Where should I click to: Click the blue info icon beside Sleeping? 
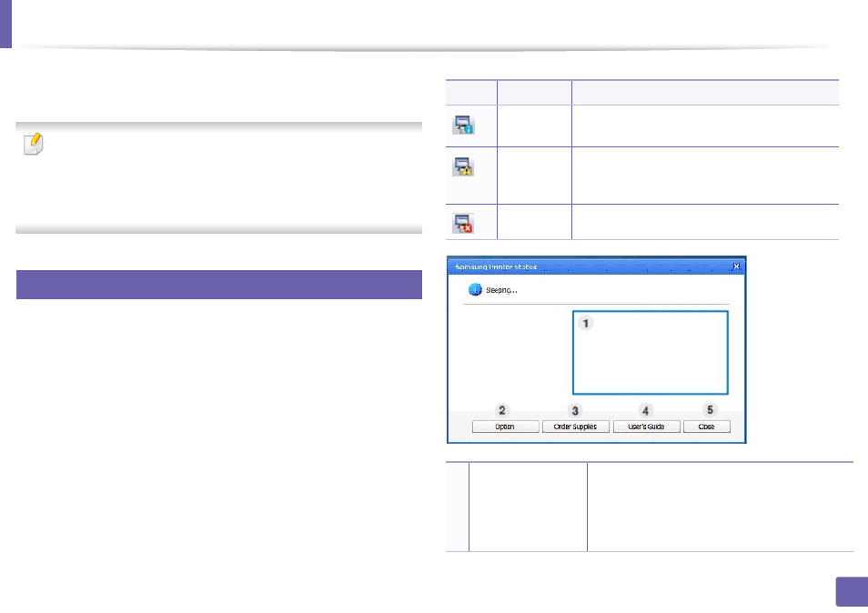pos(475,289)
